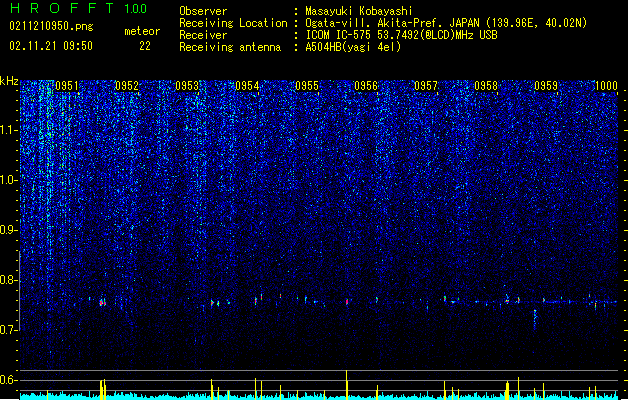629x400 pixels.
Task: Select the ICOM IC-575 53.7492 MHz USB text
Action: [x=401, y=35]
